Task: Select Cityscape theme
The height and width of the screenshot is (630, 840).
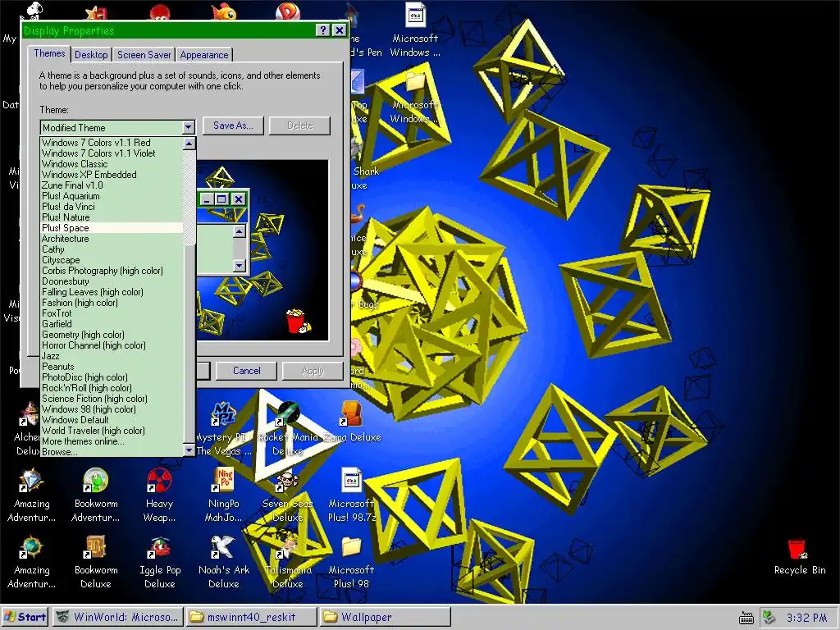Action: pyautogui.click(x=112, y=260)
